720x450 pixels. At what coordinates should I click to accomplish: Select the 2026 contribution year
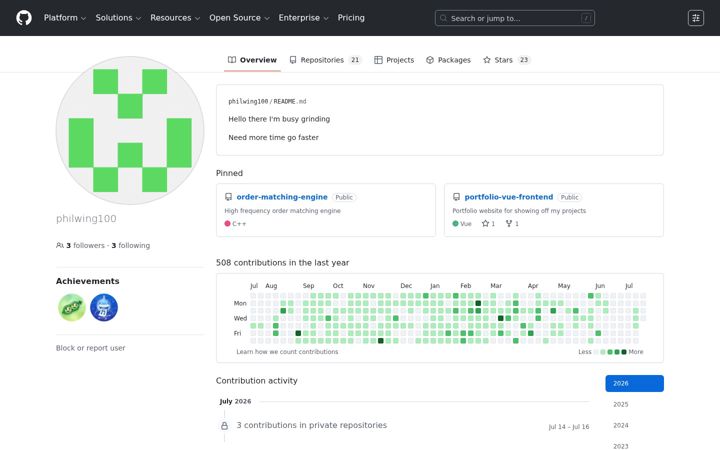pyautogui.click(x=634, y=383)
